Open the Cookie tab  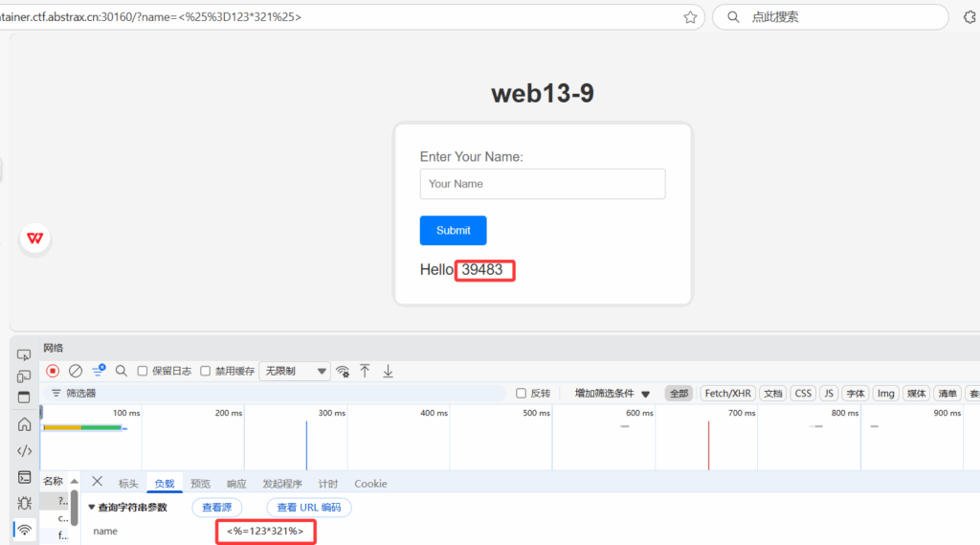pos(370,484)
